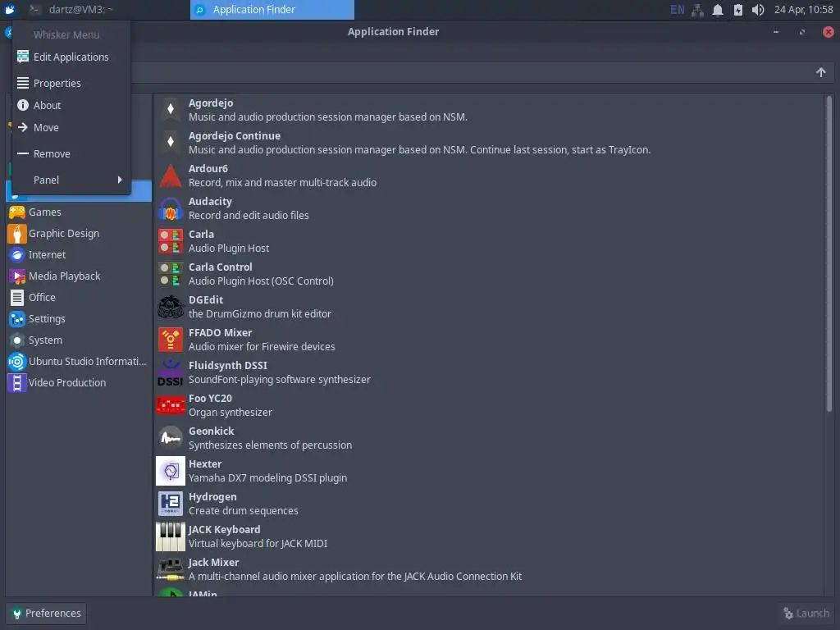
Task: Click the Carla Control icon
Action: [171, 274]
